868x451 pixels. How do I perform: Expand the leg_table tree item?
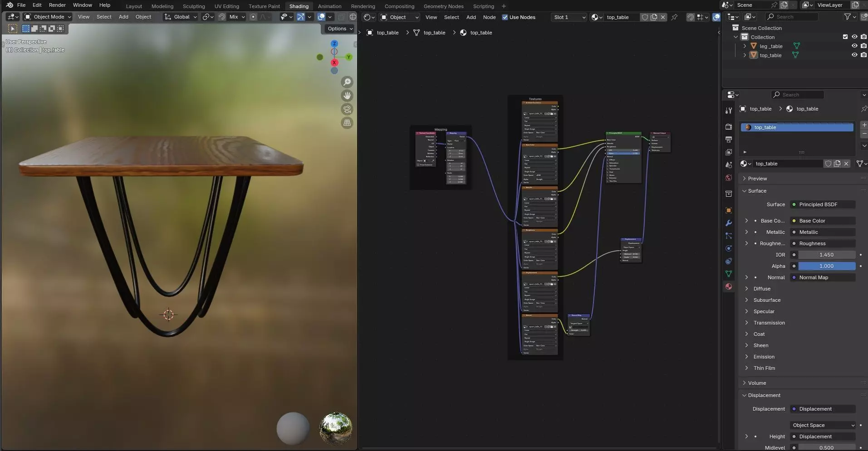745,46
